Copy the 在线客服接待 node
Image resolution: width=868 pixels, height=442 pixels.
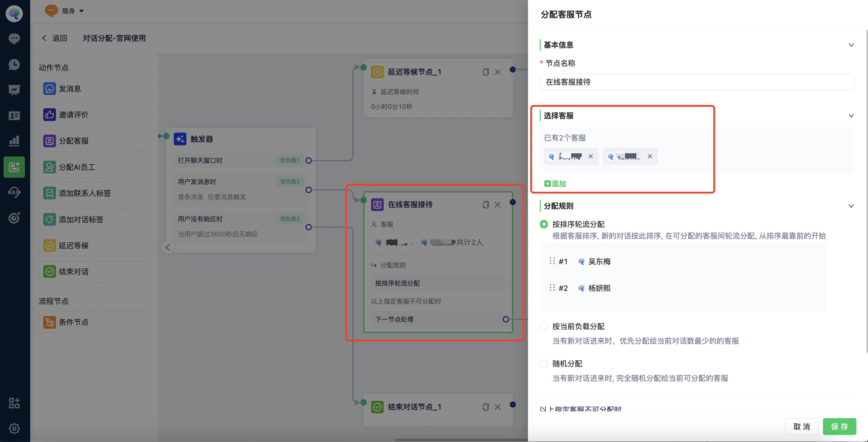pos(486,204)
